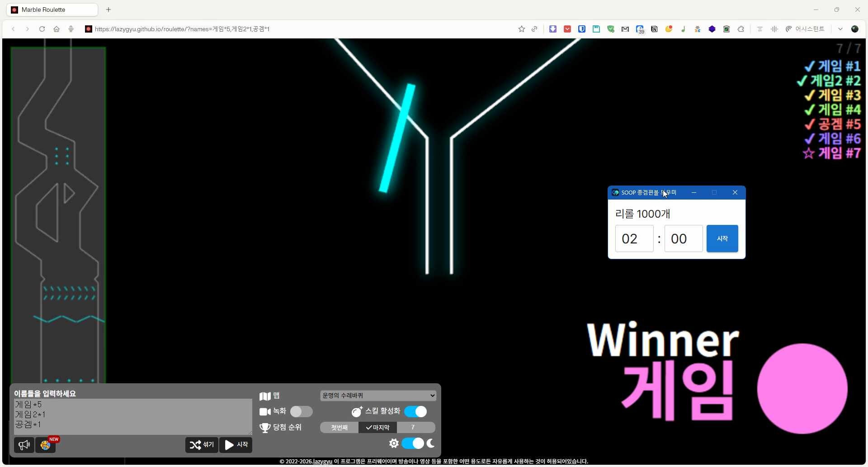Click the browser address bar URL

[x=182, y=29]
